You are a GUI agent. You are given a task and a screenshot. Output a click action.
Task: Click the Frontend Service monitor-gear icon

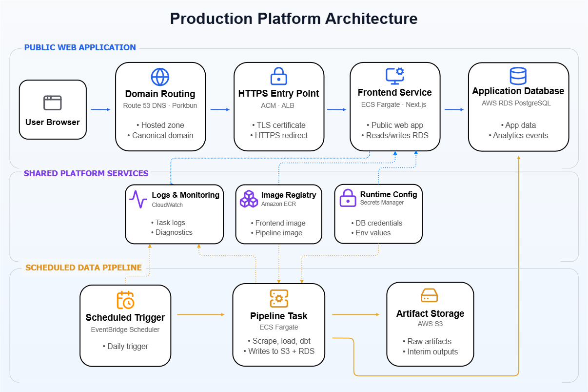[x=395, y=76]
